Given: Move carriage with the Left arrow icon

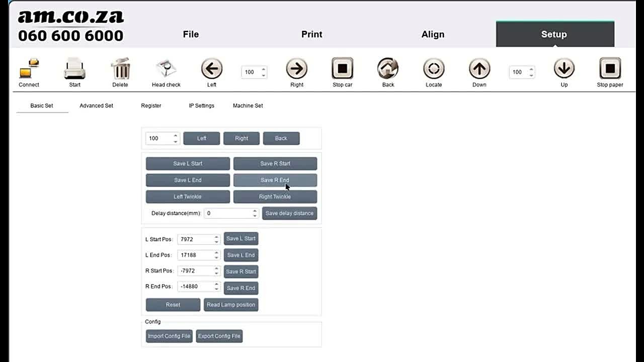Looking at the screenshot, I should (x=212, y=68).
